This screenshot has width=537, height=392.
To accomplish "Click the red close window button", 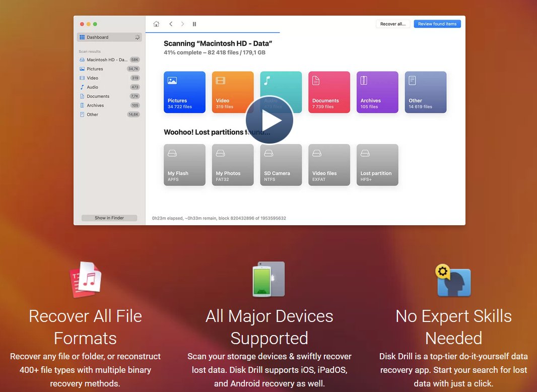I will [82, 24].
